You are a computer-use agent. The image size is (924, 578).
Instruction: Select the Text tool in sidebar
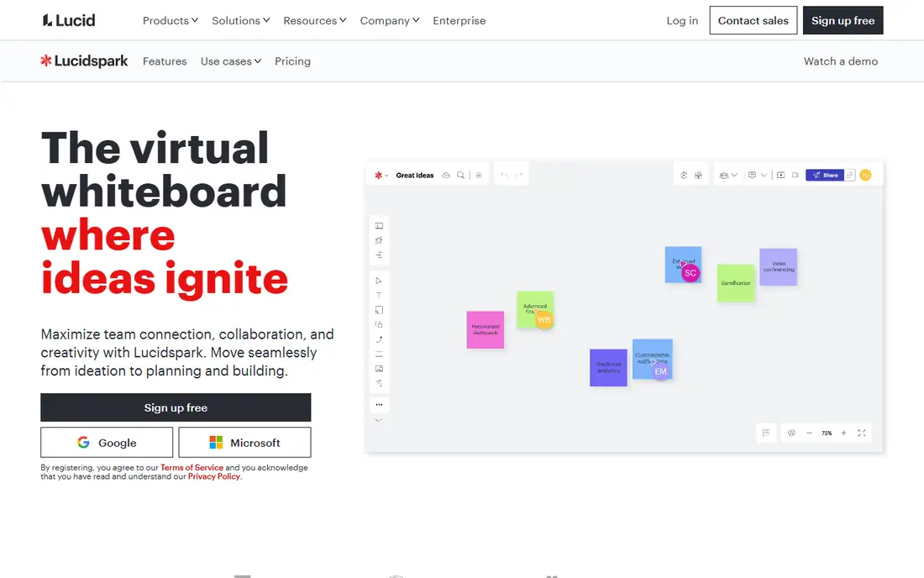pyautogui.click(x=379, y=295)
